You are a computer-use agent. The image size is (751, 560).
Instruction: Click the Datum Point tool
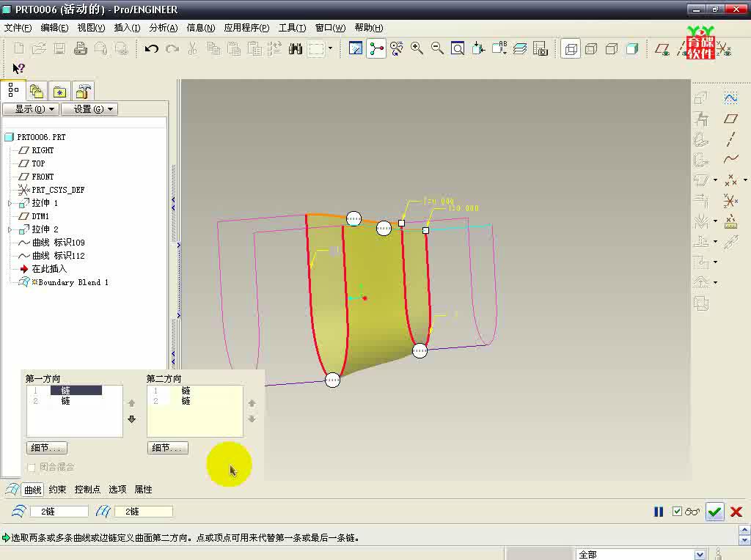(x=731, y=180)
